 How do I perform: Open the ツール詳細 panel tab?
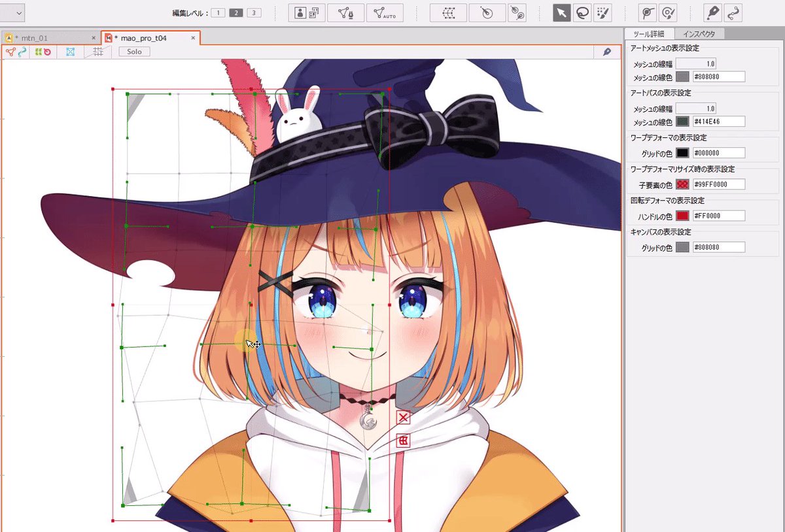[x=650, y=34]
